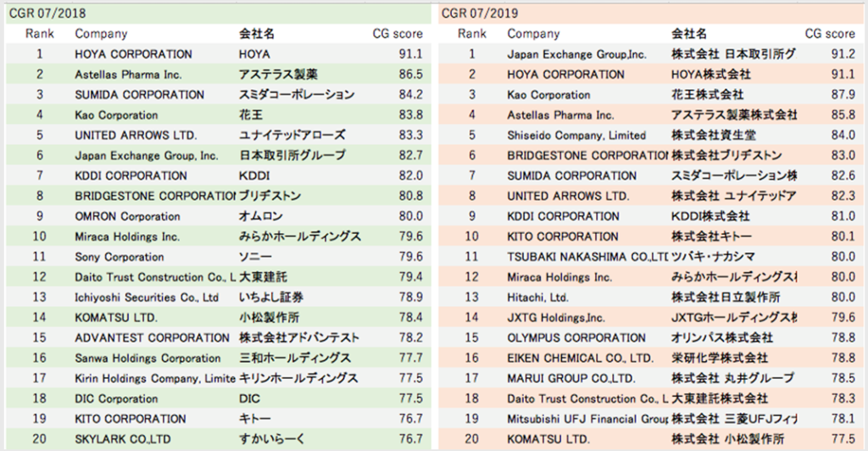Click UNITED ARROWS LTD. in 2018 table
The image size is (868, 451).
click(x=136, y=135)
